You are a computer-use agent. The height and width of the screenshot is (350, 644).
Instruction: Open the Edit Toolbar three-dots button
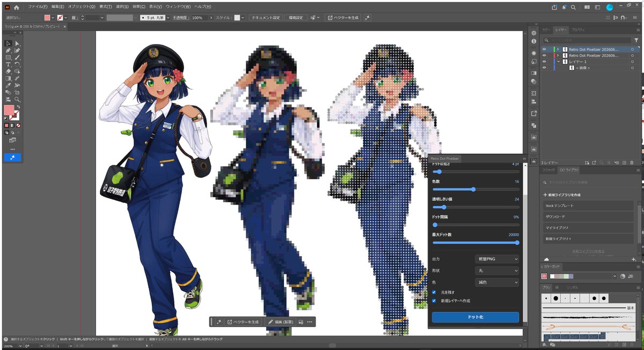pos(12,149)
